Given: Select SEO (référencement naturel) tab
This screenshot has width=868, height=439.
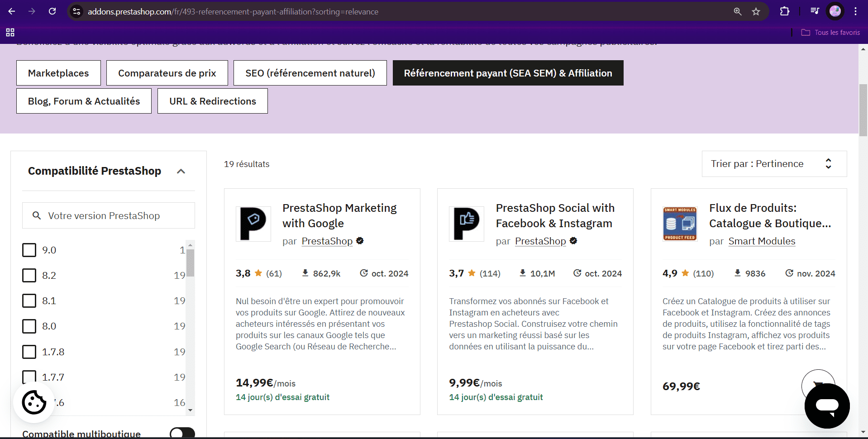Looking at the screenshot, I should (x=310, y=73).
